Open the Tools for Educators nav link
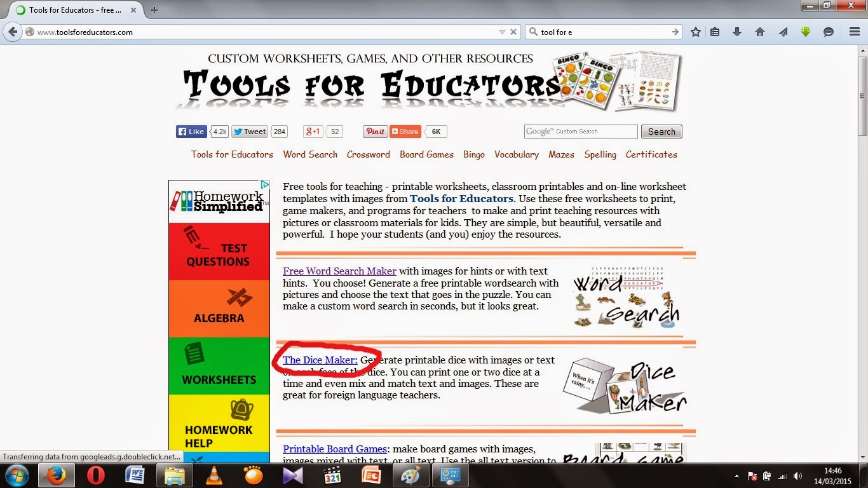This screenshot has height=488, width=868. click(232, 154)
